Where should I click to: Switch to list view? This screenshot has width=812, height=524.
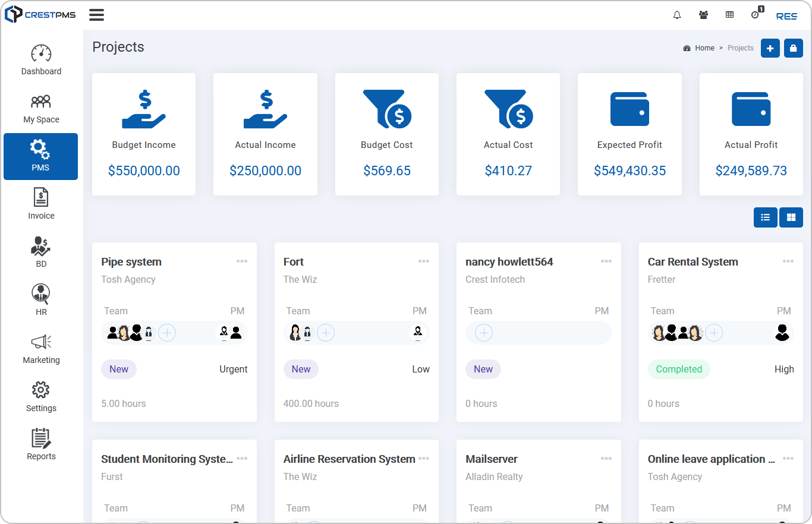(766, 217)
